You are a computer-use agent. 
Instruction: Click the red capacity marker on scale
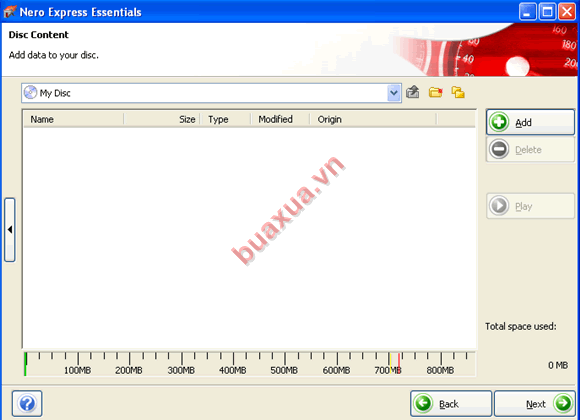pyautogui.click(x=399, y=363)
